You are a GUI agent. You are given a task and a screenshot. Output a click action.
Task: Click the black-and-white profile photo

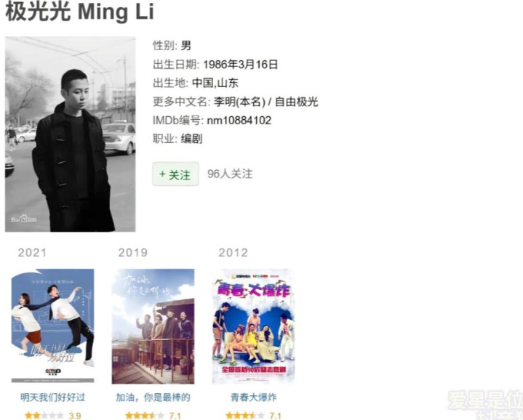(71, 134)
